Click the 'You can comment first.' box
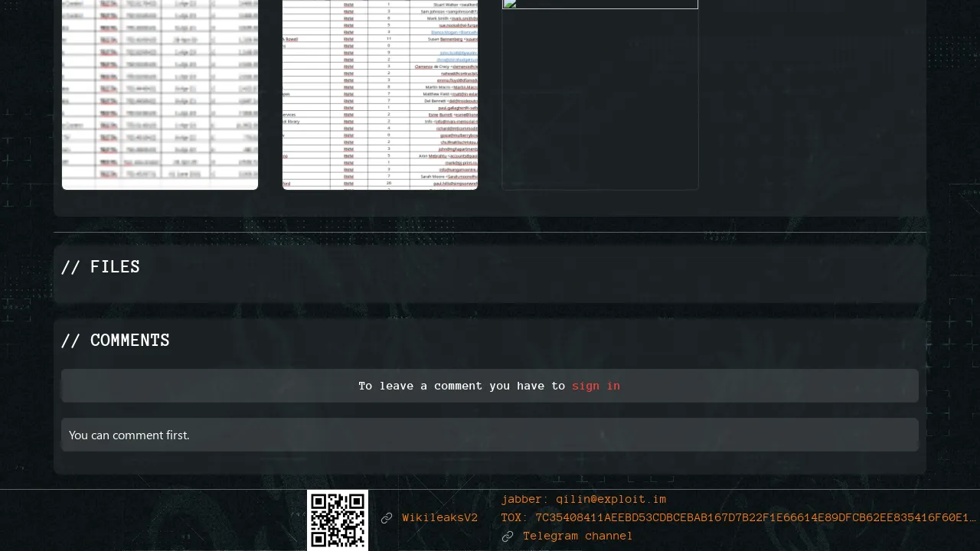 coord(490,435)
